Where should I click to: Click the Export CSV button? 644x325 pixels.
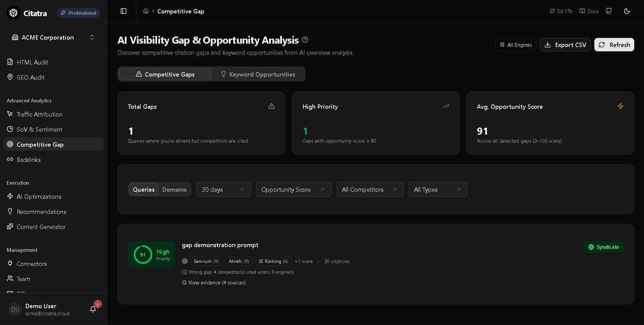click(x=565, y=45)
